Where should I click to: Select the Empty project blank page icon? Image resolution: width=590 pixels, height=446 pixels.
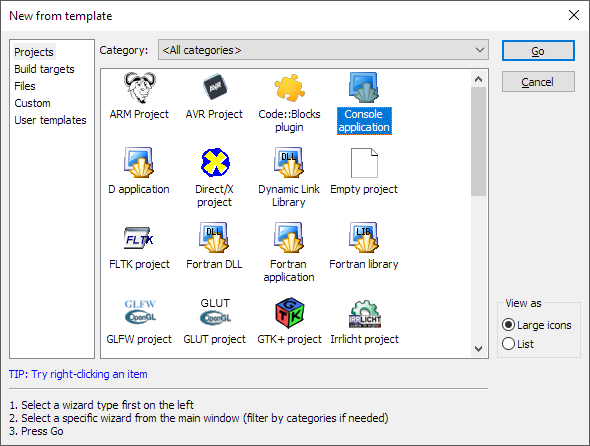pos(364,163)
